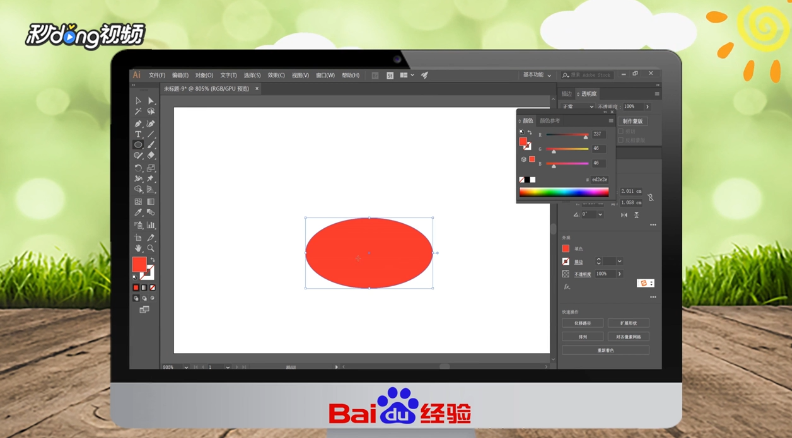This screenshot has height=438, width=792.
Task: Select the Eyedropper tool
Action: click(138, 213)
